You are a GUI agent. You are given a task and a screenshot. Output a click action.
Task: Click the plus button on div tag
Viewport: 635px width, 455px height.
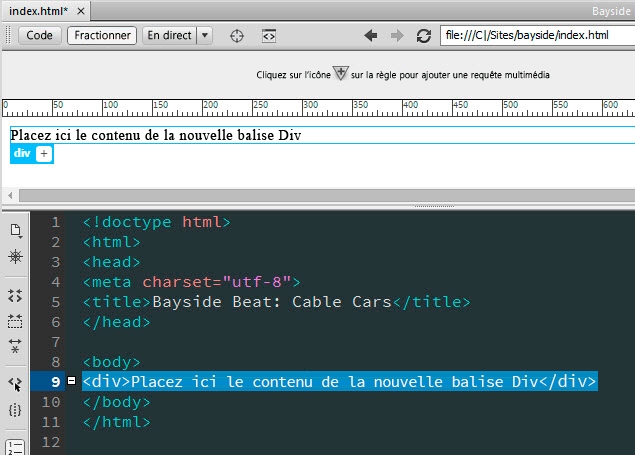44,154
